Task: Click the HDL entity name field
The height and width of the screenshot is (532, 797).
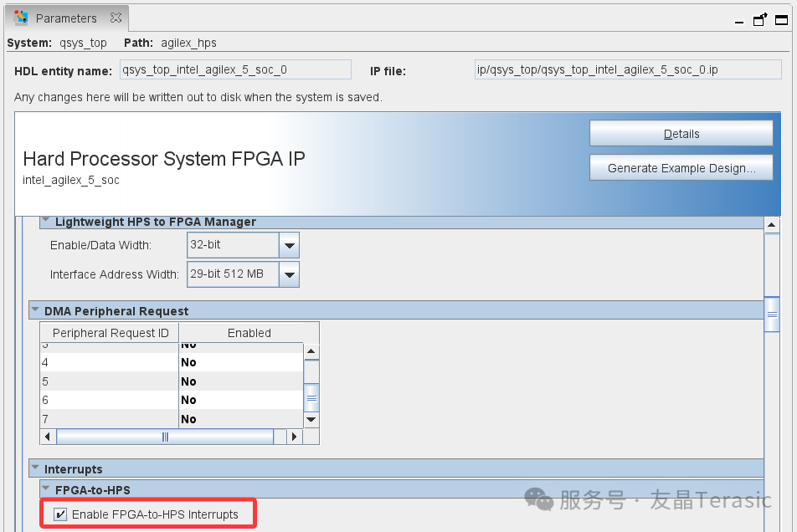Action: (235, 69)
